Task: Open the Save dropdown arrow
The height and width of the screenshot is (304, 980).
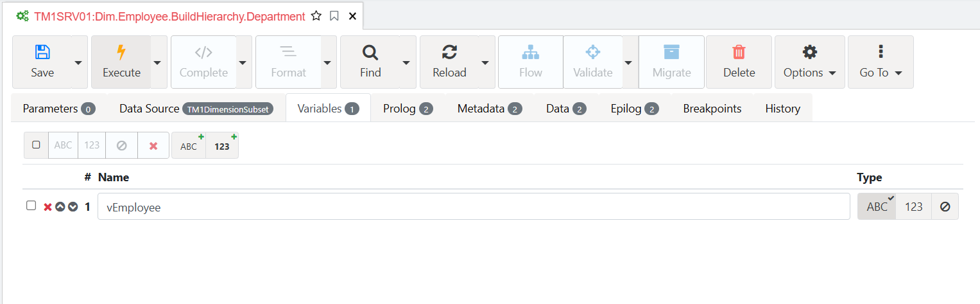Action: pyautogui.click(x=79, y=62)
